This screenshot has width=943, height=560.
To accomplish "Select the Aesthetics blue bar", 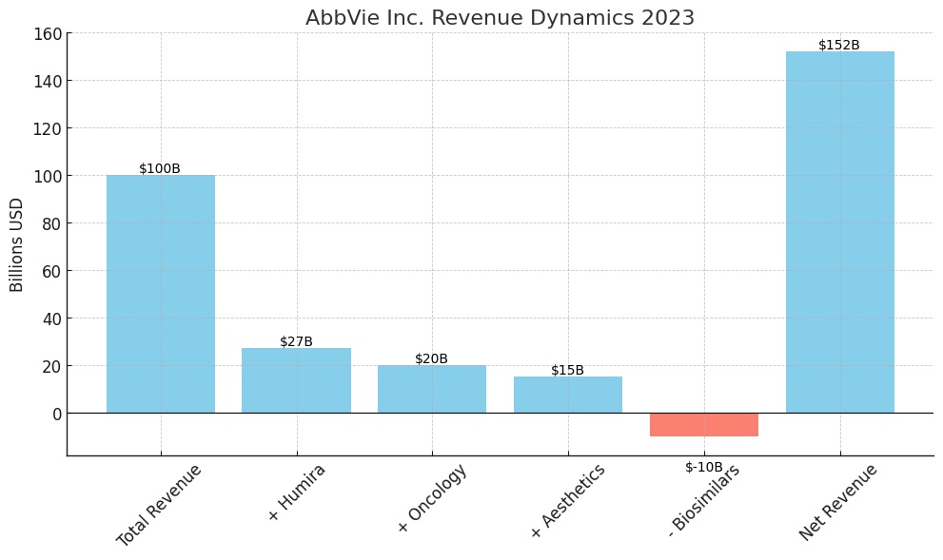I will (568, 395).
